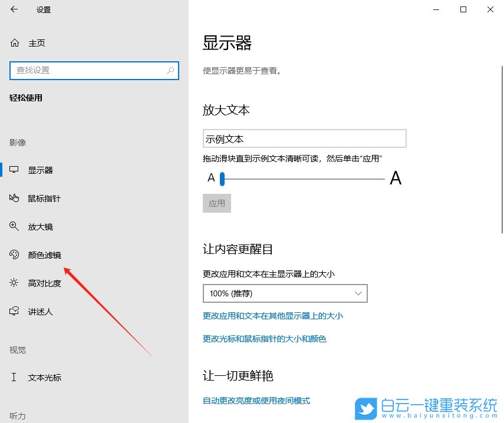Screen dimensions: 504x423
Task: Click the 高对比度 contrast icon
Action: pos(13,283)
